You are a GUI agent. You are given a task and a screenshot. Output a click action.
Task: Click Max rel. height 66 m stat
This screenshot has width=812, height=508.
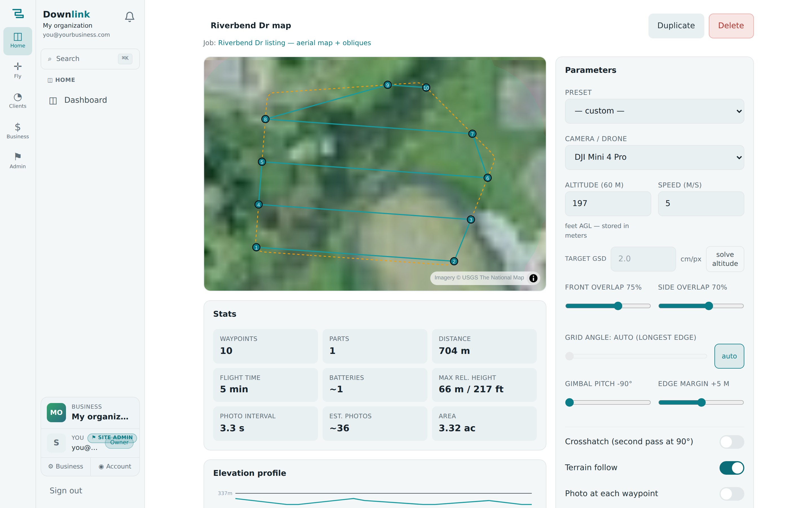tap(484, 385)
